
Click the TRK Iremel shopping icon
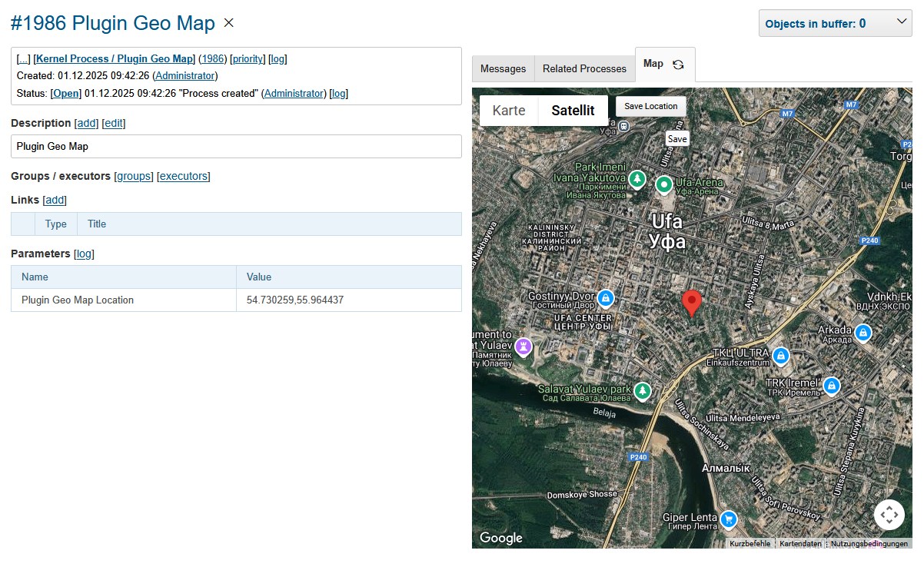(x=832, y=386)
